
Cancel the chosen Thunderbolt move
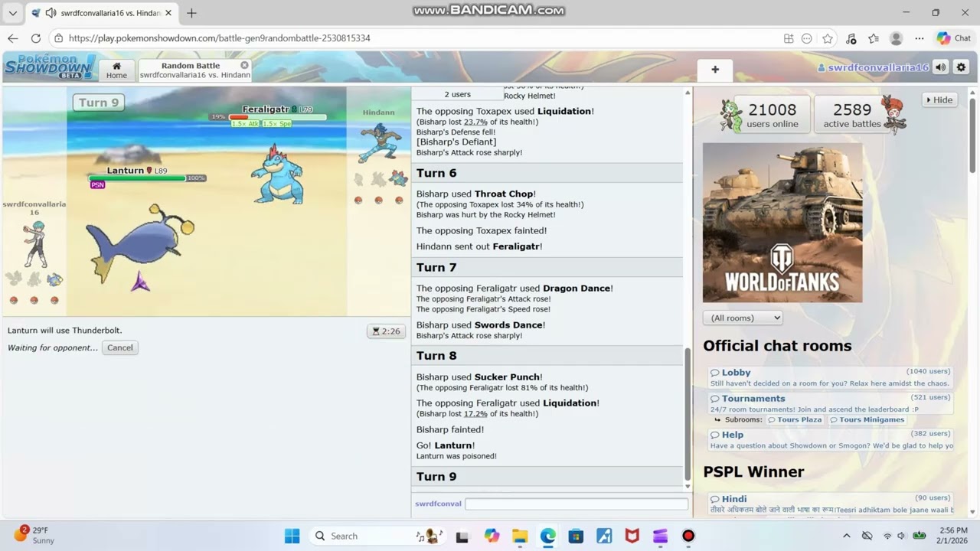(119, 347)
